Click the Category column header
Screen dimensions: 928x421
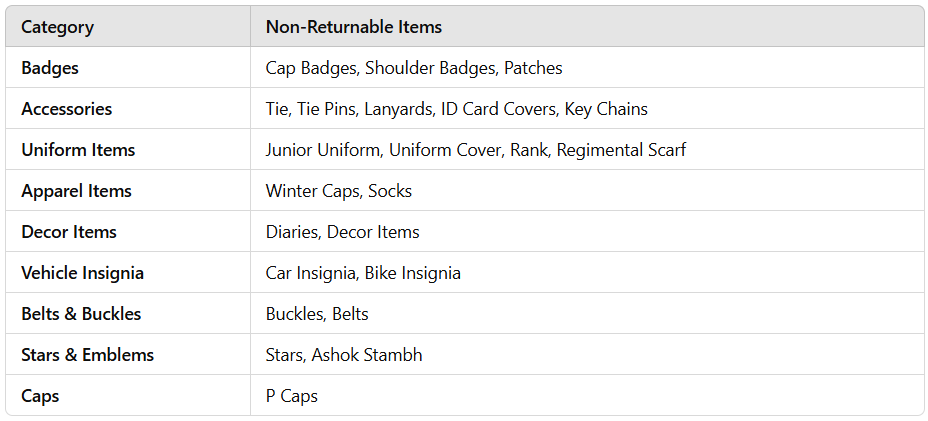tap(128, 27)
